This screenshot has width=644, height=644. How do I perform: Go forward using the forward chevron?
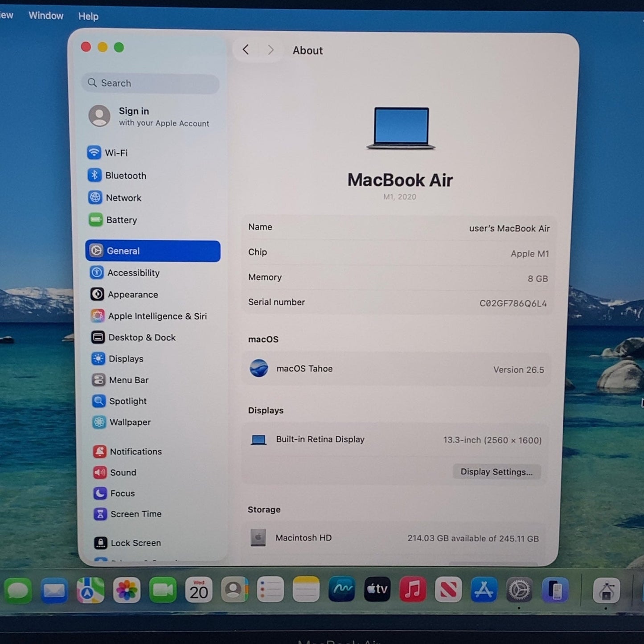coord(270,49)
